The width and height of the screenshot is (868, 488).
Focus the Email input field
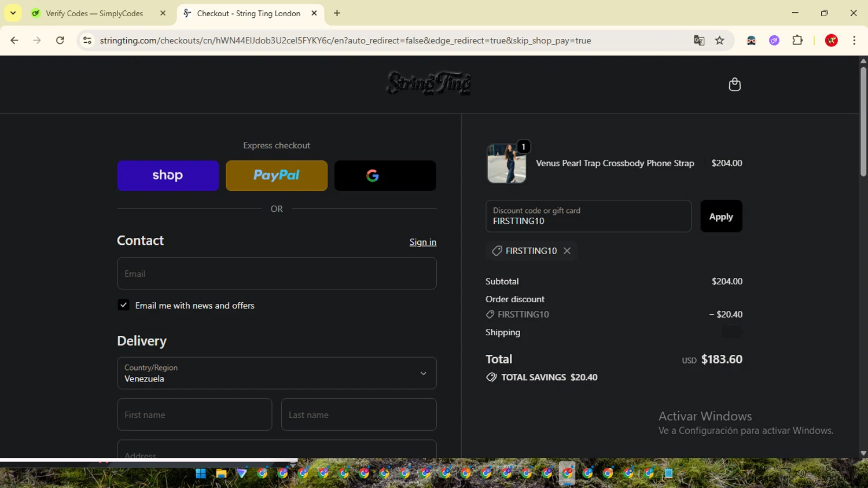tap(277, 273)
